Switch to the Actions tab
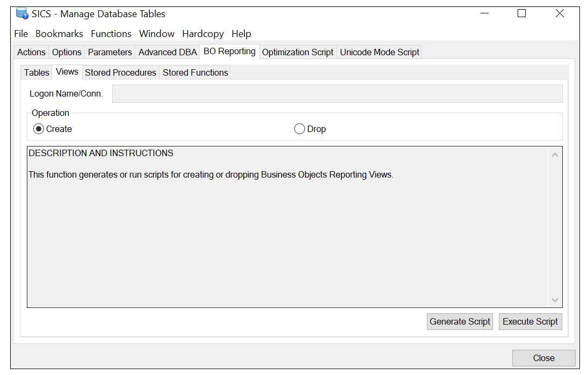The width and height of the screenshot is (588, 375). pos(31,52)
